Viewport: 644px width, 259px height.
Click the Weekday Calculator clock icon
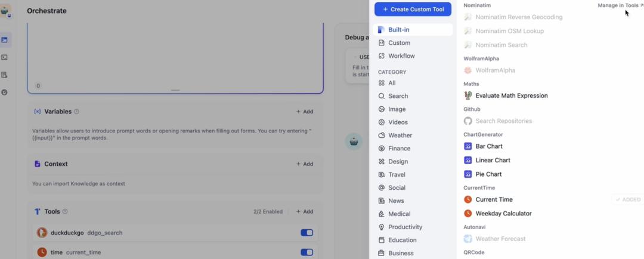(468, 214)
